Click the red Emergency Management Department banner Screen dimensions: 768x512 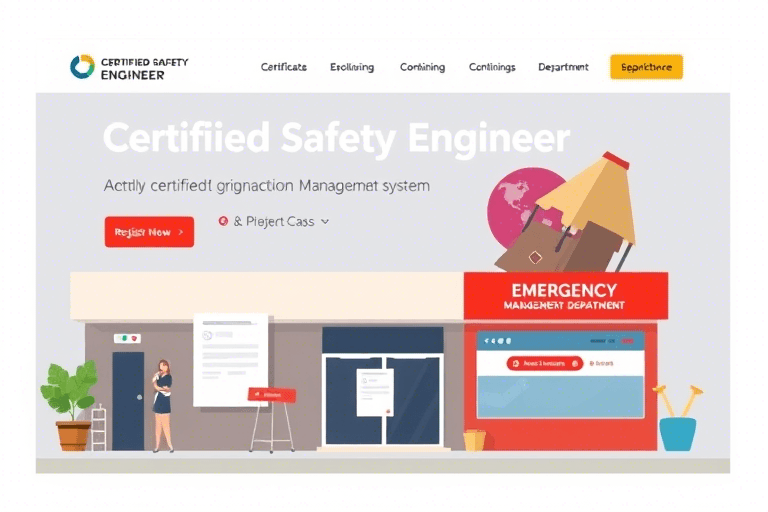[x=565, y=296]
